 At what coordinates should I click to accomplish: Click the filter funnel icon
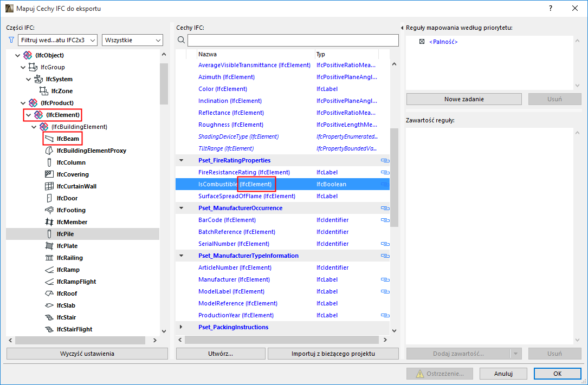(11, 40)
